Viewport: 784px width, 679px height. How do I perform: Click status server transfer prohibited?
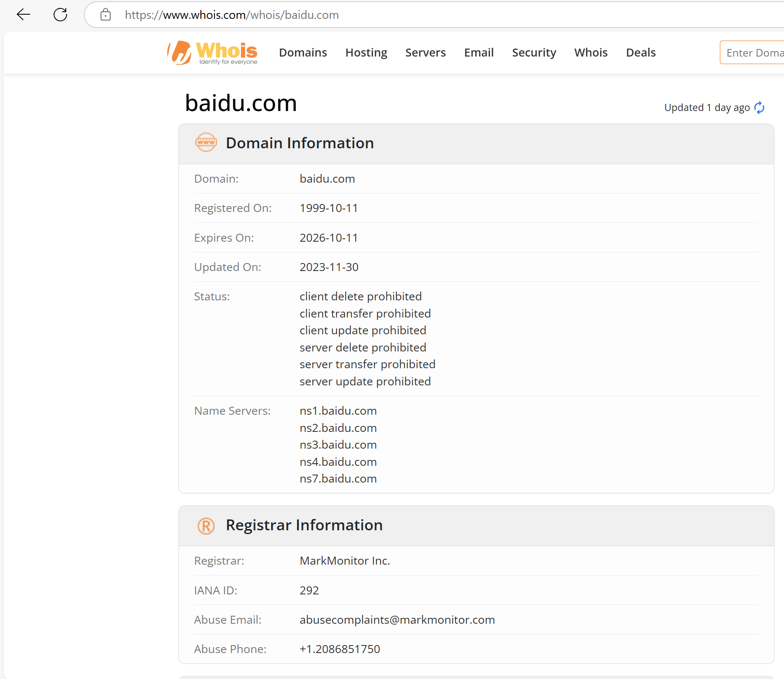coord(367,364)
